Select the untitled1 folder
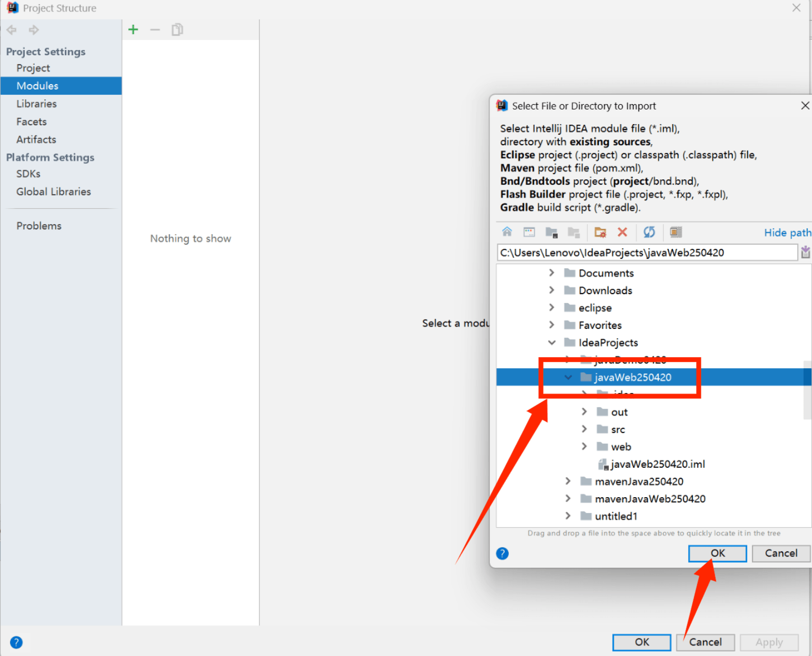 (616, 516)
